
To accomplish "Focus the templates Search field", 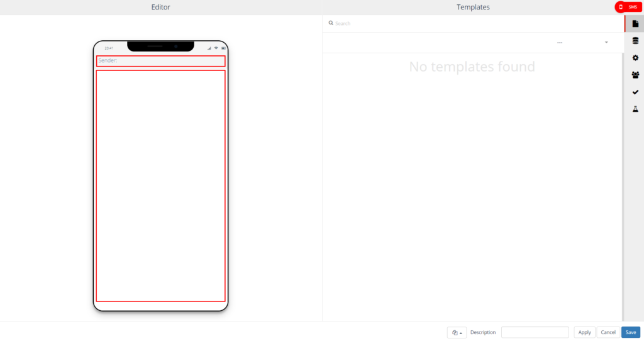I will (474, 23).
